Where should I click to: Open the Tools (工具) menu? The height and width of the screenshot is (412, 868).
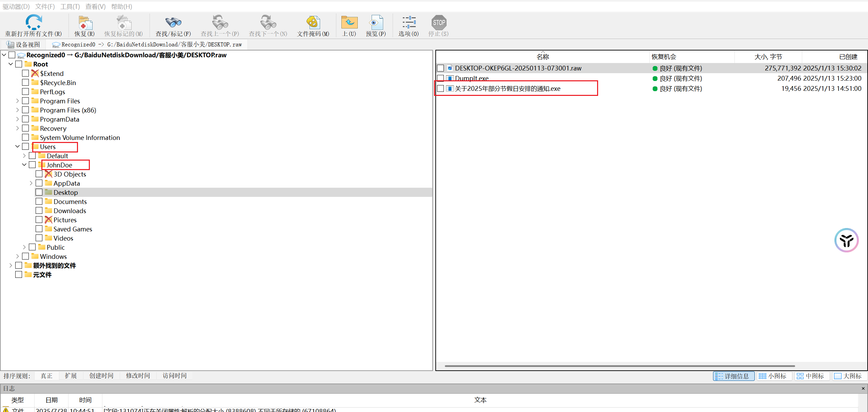coord(70,6)
